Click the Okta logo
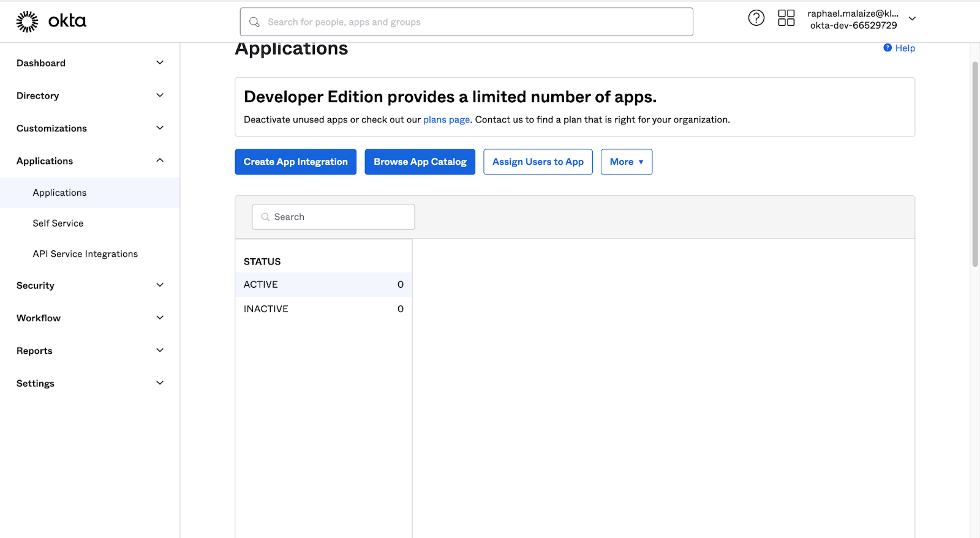The image size is (980, 538). (x=51, y=21)
